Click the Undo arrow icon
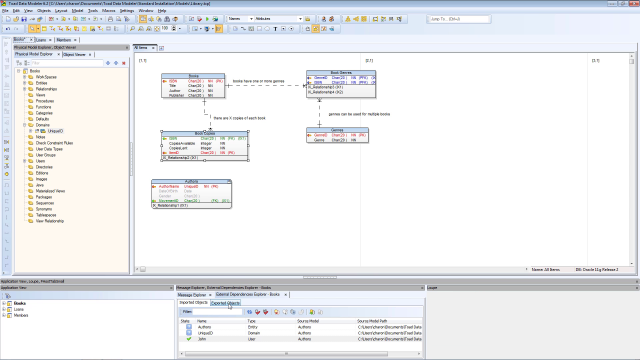 (x=8, y=29)
